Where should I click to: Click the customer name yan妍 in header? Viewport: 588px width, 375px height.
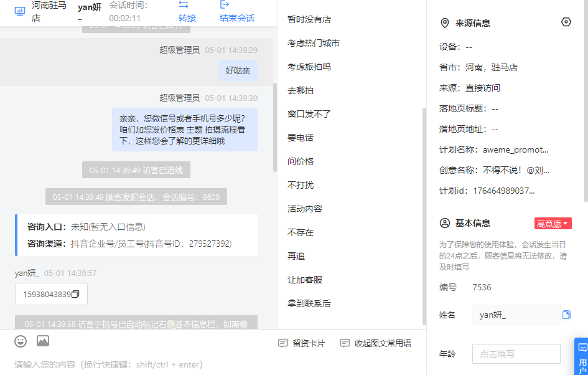click(x=90, y=7)
